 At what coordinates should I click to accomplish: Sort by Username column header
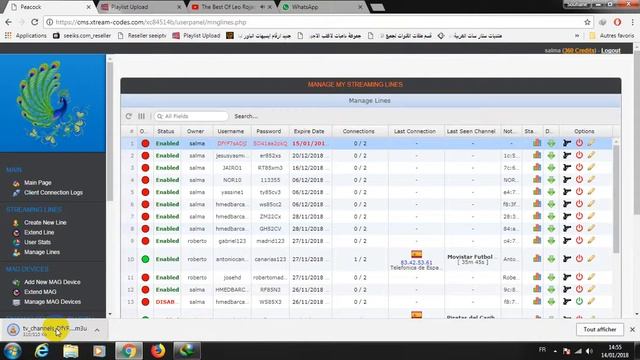231,131
